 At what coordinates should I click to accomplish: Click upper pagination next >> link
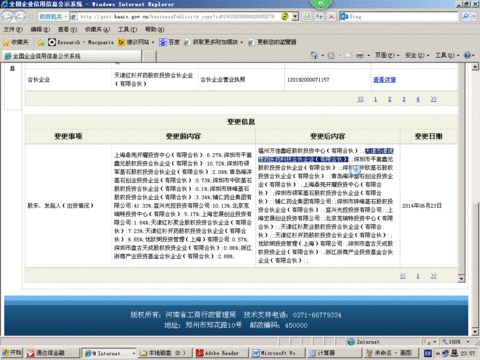coord(433,99)
